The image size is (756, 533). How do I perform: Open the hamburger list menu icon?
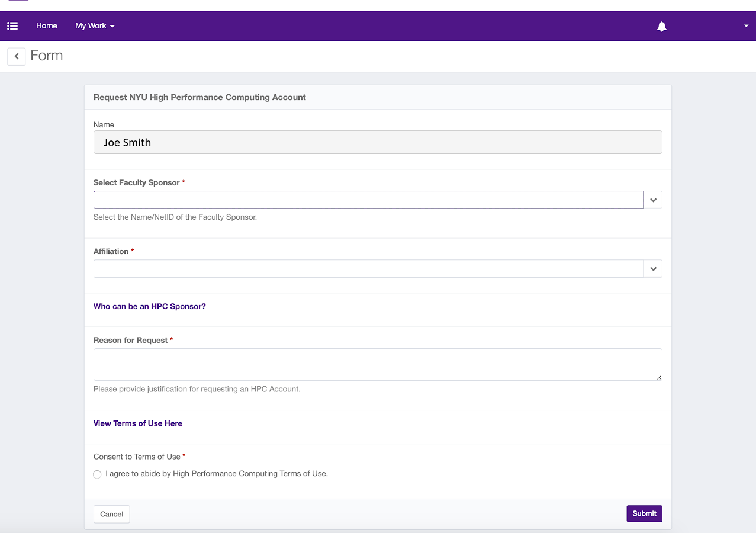pos(12,26)
